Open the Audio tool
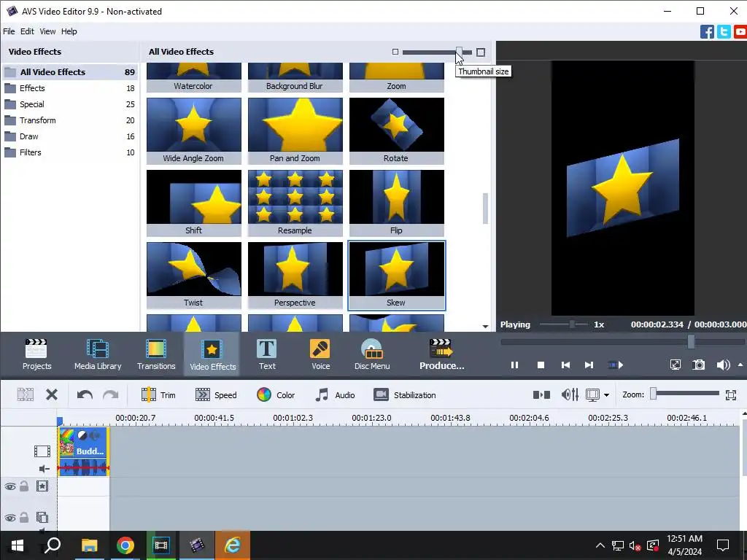This screenshot has width=747, height=560. pos(335,394)
